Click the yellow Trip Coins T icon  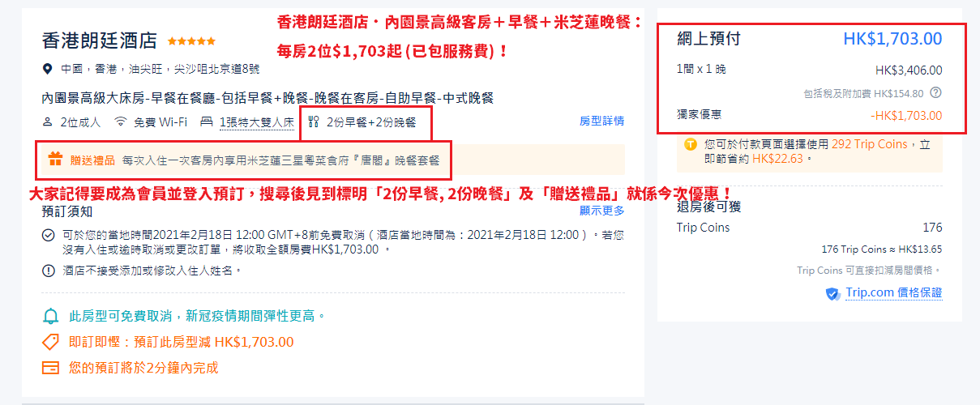691,145
